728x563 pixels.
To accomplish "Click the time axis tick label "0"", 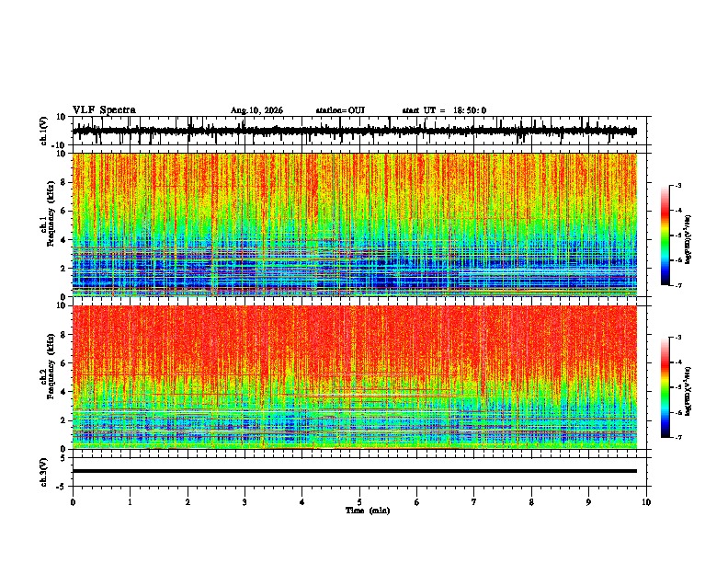I will point(73,502).
